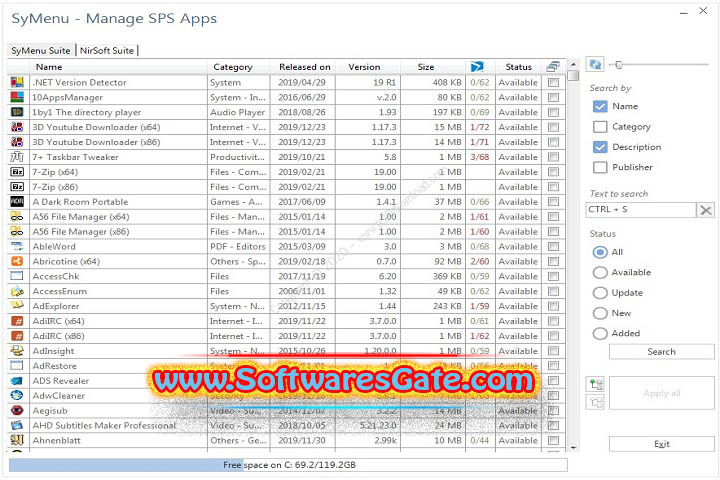Click the AdExplorer app icon

pos(17,306)
